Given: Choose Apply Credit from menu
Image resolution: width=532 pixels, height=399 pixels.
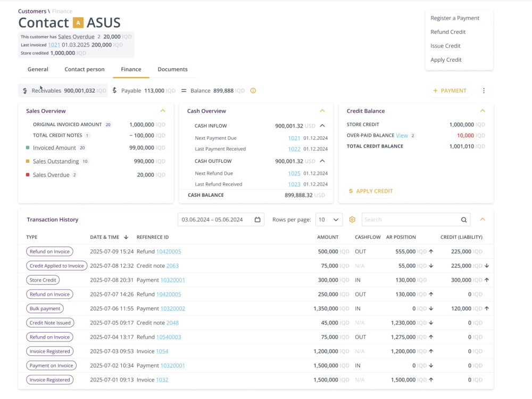Looking at the screenshot, I should [446, 60].
